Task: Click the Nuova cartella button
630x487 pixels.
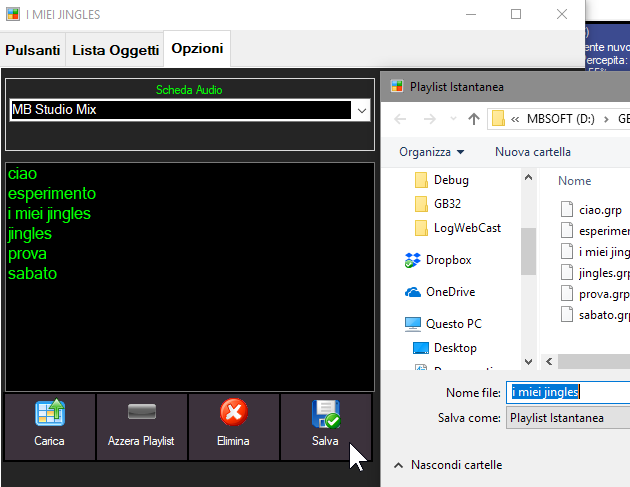Action: (532, 152)
